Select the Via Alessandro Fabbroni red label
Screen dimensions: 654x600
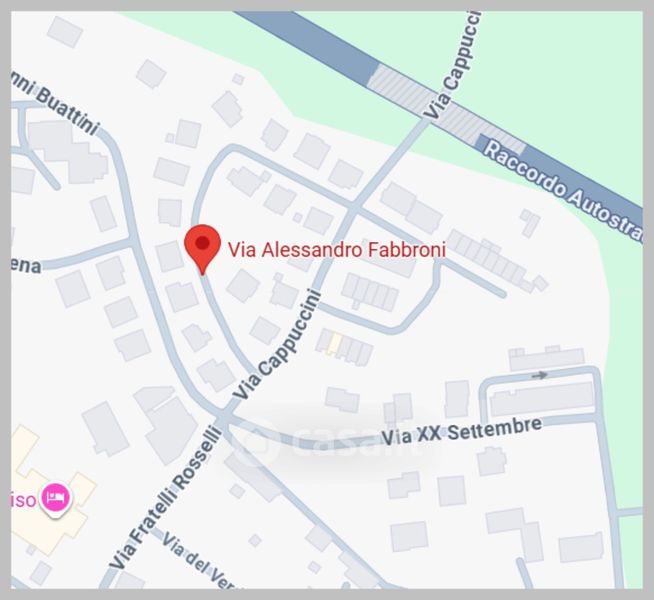click(337, 250)
